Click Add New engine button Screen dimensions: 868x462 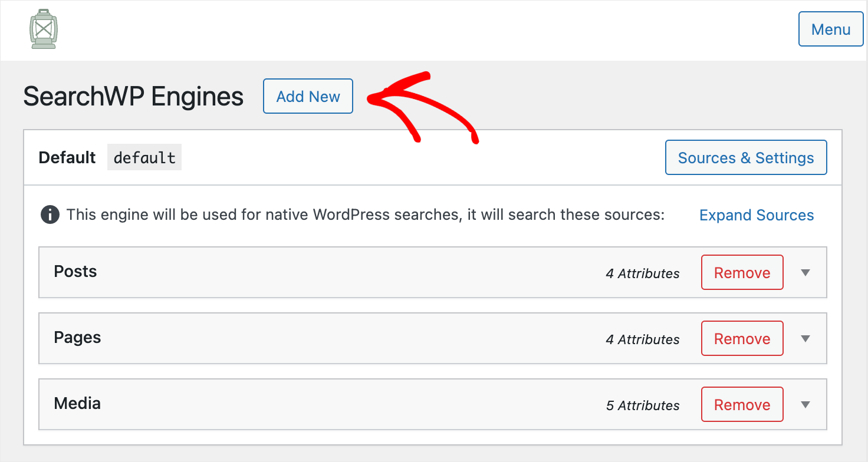click(x=308, y=96)
